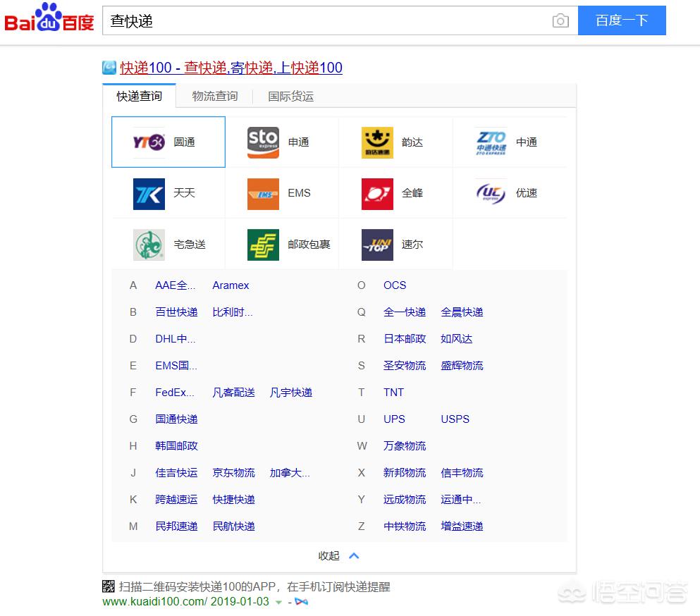
Task: Choose EMS国... link
Action: (176, 366)
